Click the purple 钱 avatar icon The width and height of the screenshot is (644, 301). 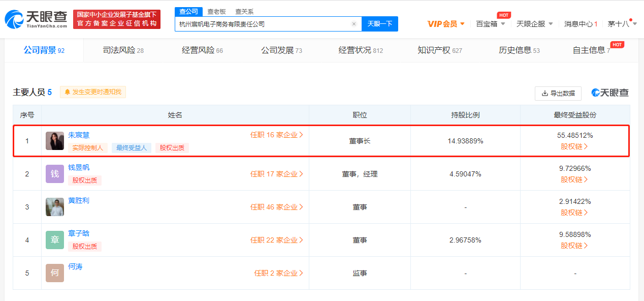click(55, 174)
